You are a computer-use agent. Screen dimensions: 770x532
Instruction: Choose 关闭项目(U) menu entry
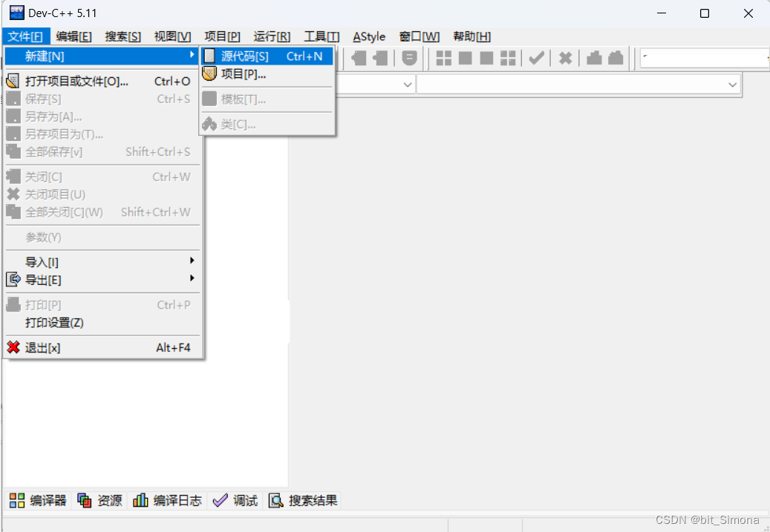tap(102, 194)
